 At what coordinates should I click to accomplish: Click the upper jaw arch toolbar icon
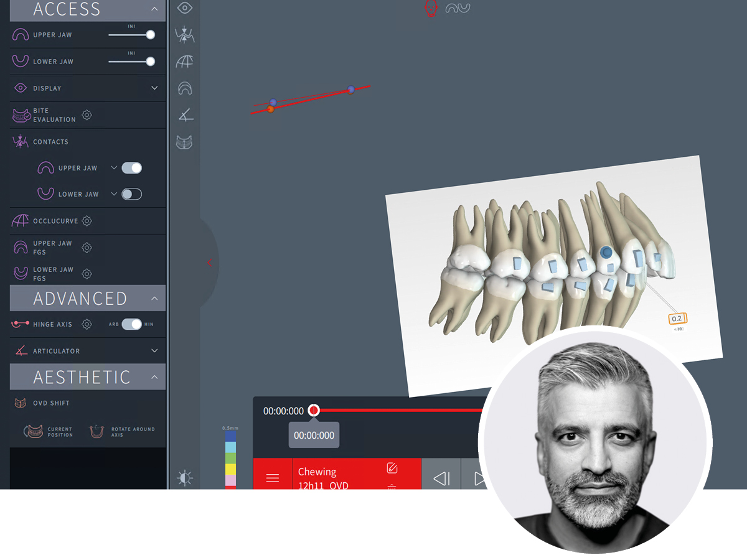pyautogui.click(x=184, y=88)
